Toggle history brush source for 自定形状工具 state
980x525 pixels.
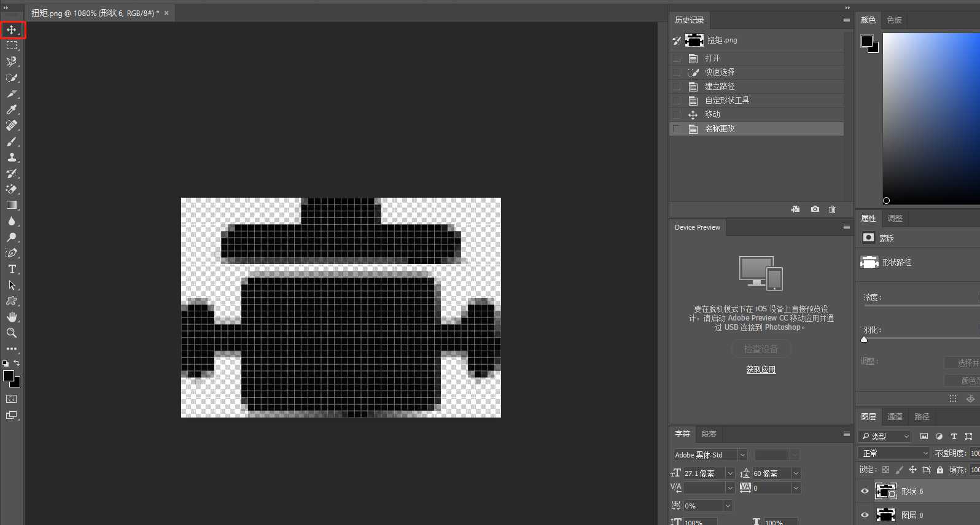(677, 101)
